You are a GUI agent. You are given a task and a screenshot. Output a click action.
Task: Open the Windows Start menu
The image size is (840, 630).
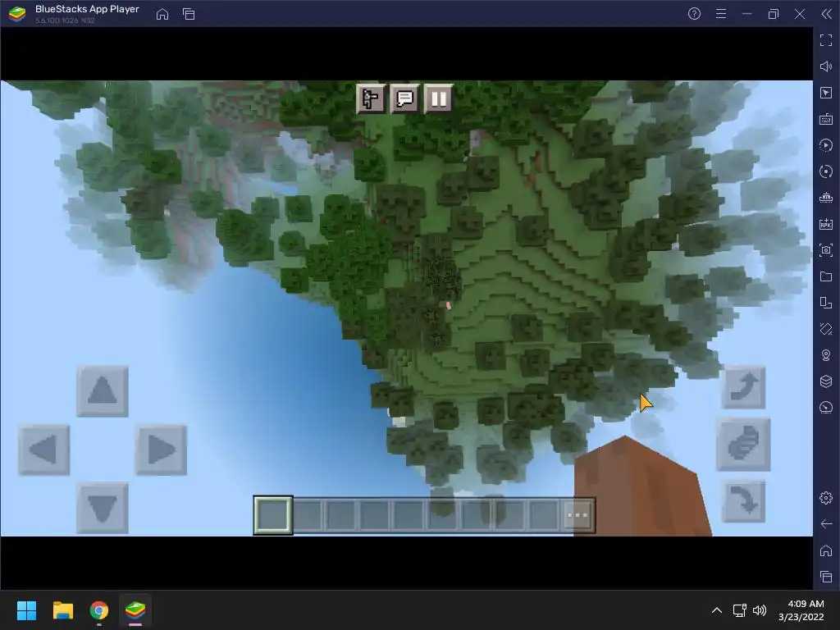(x=26, y=610)
